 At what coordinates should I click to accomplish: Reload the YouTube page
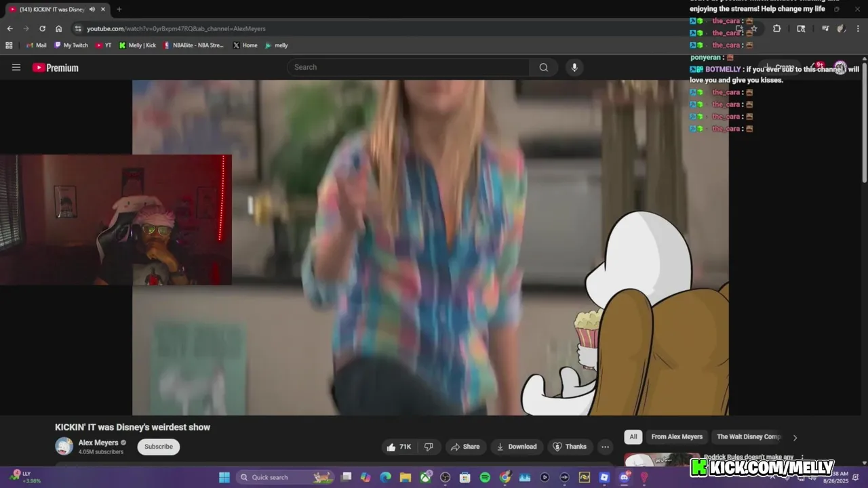[42, 28]
